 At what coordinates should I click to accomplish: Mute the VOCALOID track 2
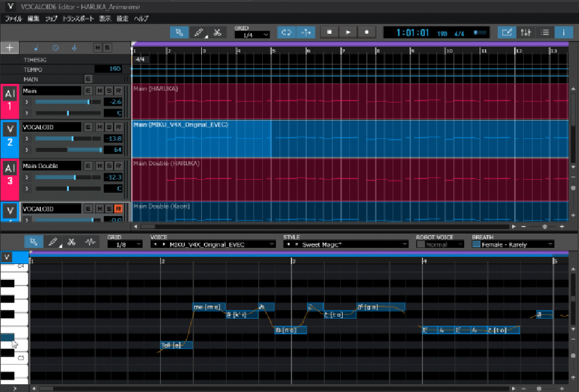tap(100, 127)
